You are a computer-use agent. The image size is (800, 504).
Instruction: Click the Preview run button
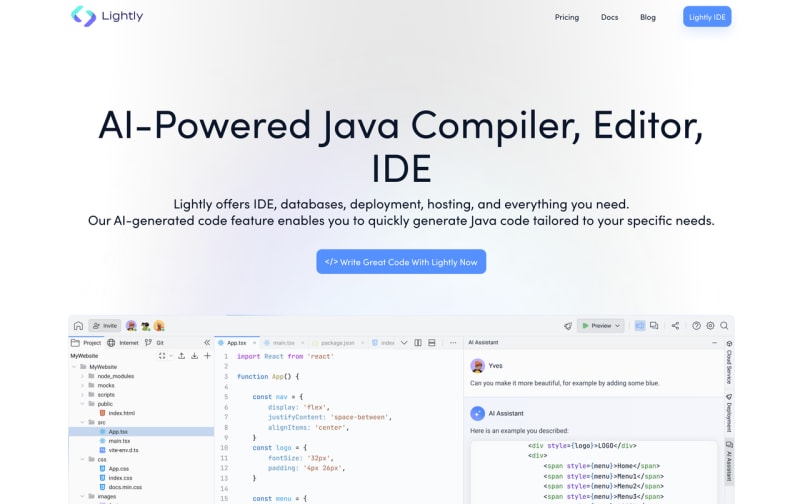point(596,325)
